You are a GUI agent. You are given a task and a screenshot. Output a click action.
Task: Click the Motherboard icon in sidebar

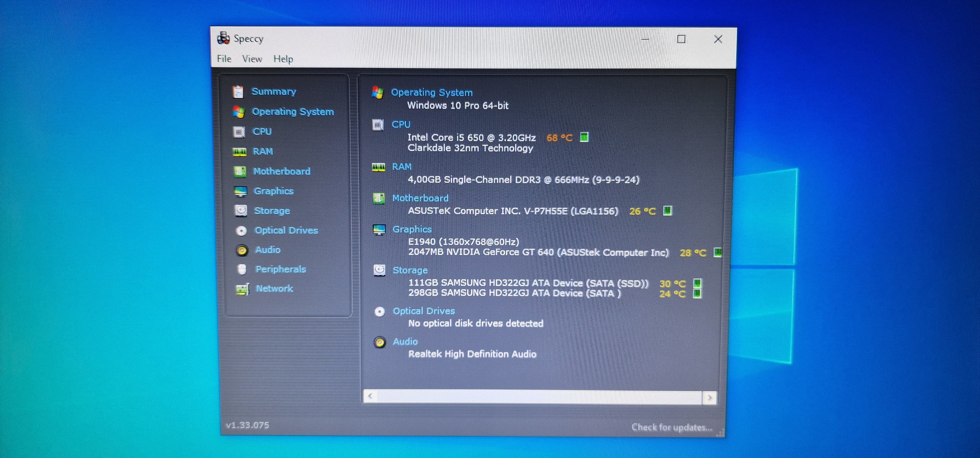click(240, 172)
